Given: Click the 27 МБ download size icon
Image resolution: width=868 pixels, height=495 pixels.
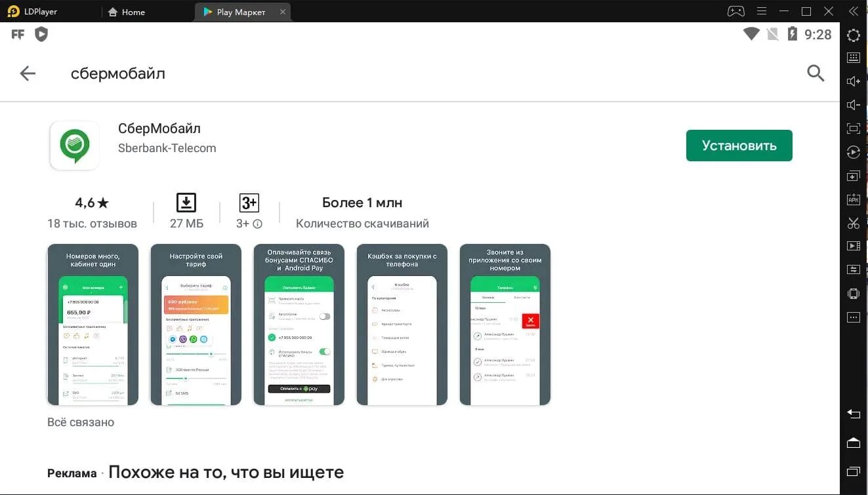Looking at the screenshot, I should pos(186,203).
